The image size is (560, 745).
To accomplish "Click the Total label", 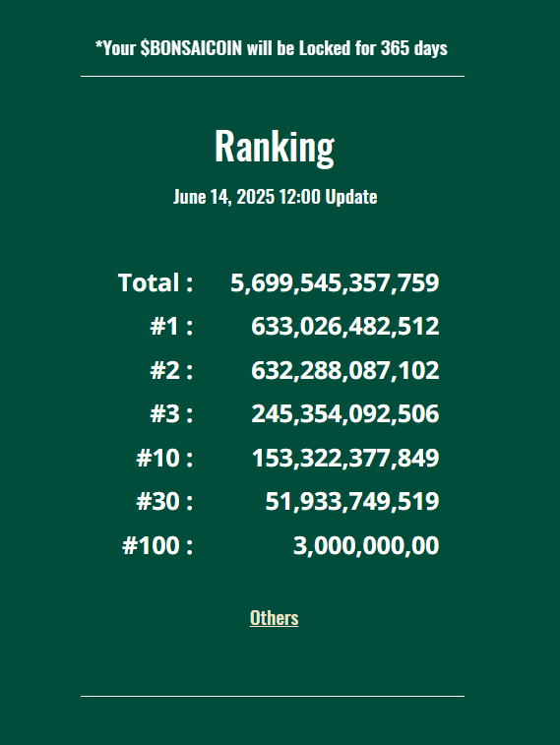I will pos(156,282).
